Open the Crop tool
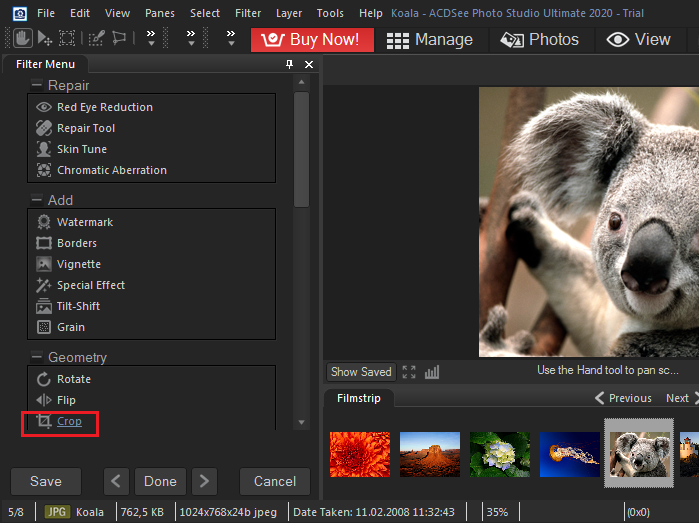 point(69,422)
